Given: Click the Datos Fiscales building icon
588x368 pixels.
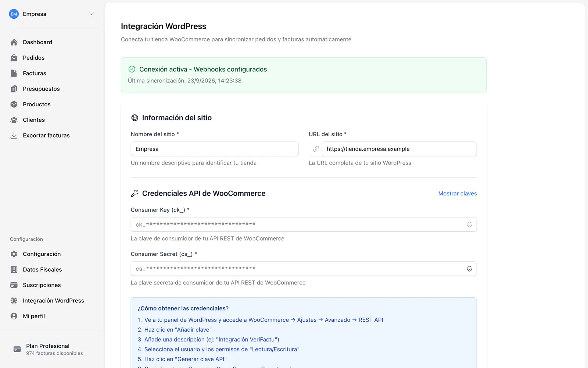Looking at the screenshot, I should coord(14,269).
